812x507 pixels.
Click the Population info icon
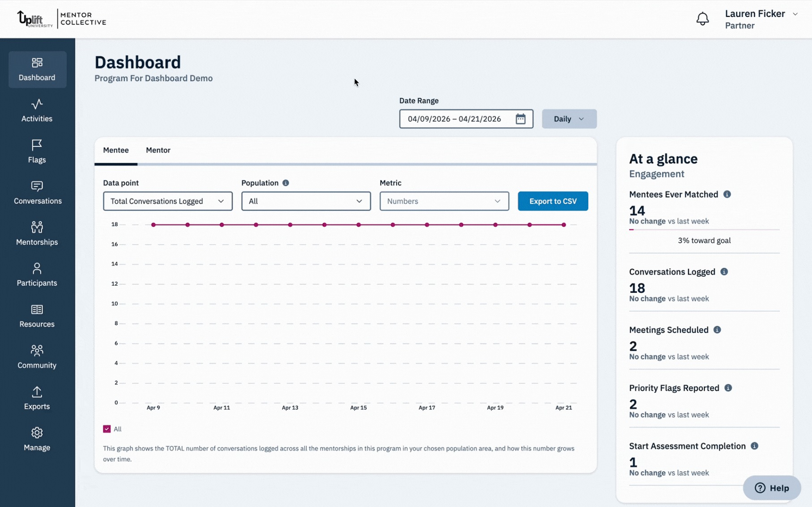coord(286,183)
